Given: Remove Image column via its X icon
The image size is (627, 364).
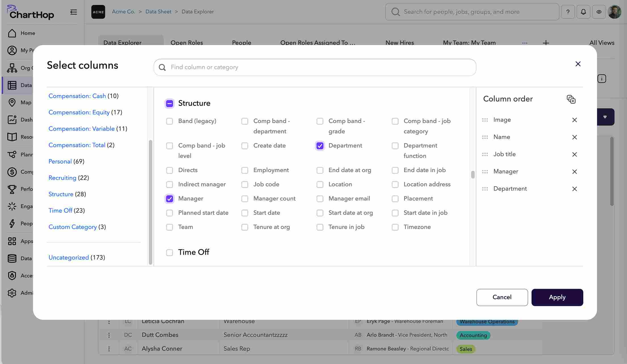Looking at the screenshot, I should click(x=575, y=120).
